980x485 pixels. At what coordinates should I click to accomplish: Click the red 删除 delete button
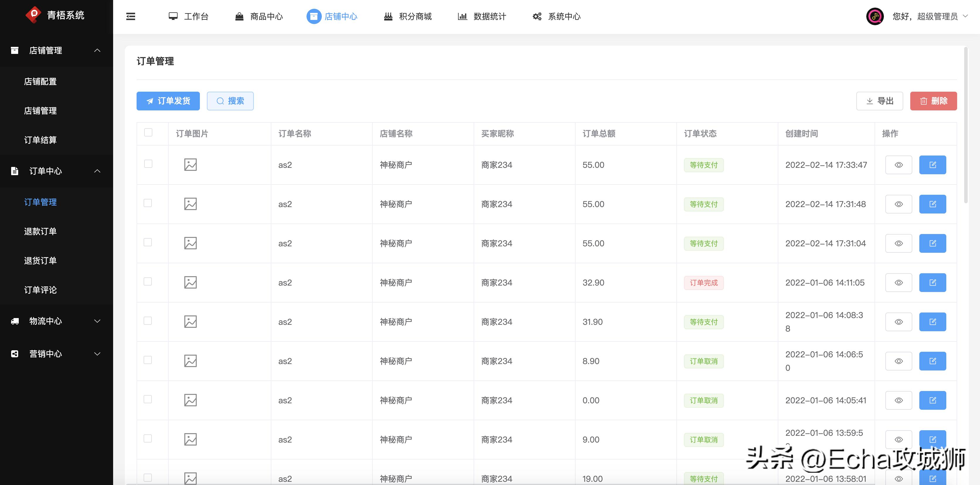click(x=933, y=101)
